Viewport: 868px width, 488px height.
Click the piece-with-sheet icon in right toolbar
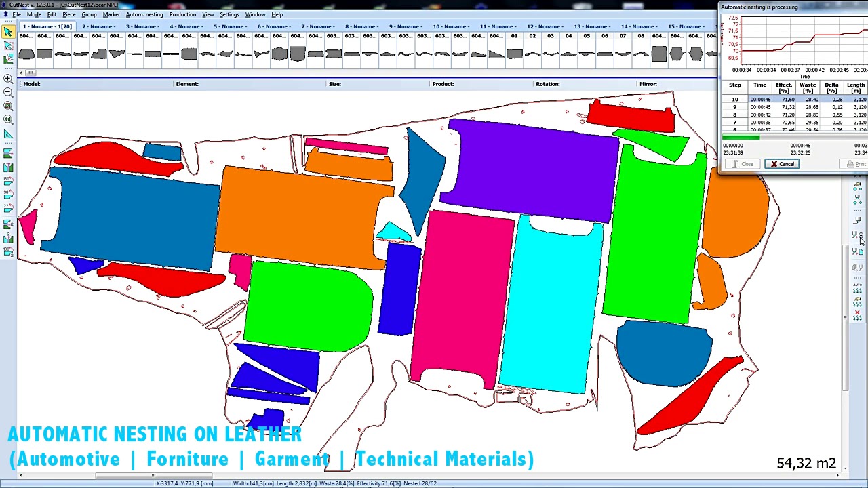(x=857, y=251)
